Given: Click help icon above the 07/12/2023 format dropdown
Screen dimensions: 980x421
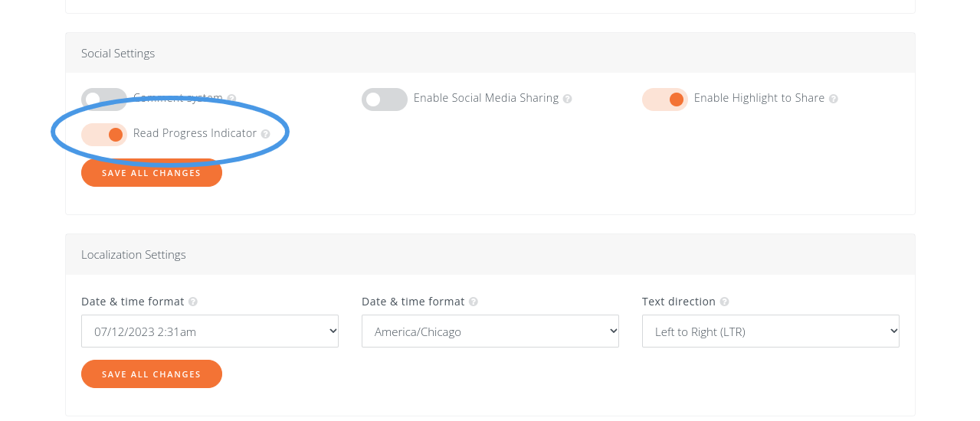Looking at the screenshot, I should [193, 302].
